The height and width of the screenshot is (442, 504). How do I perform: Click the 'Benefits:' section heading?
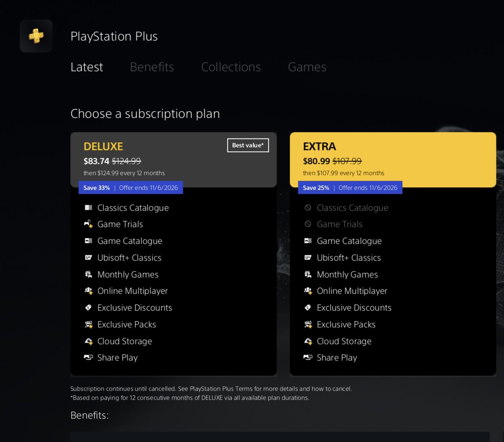[89, 415]
